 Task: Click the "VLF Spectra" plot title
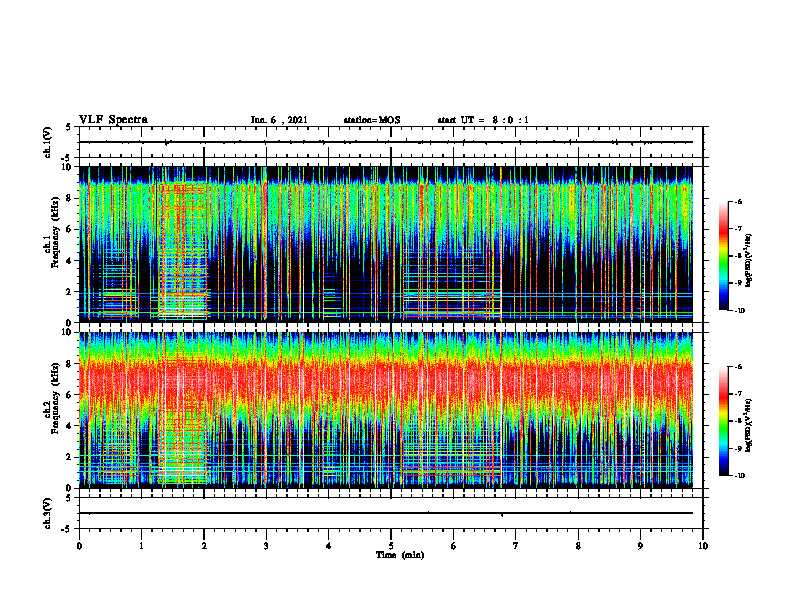coord(113,120)
